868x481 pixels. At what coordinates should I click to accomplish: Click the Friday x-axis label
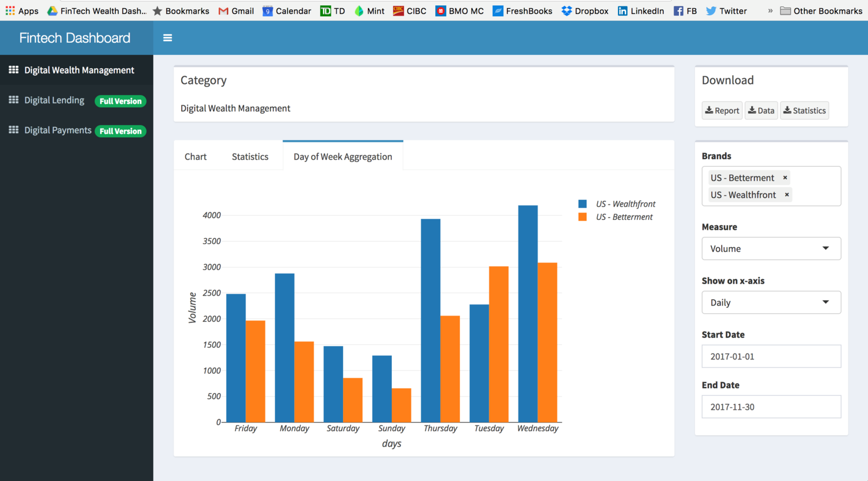[246, 428]
